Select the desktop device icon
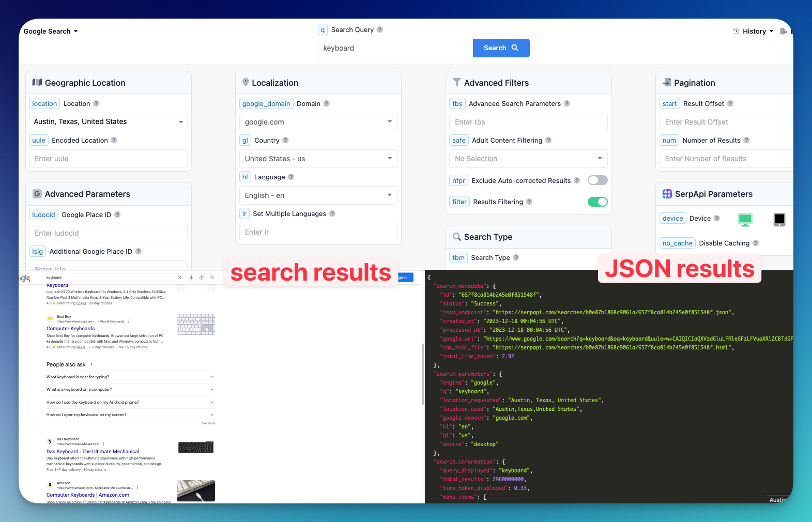The width and height of the screenshot is (812, 522). pos(745,220)
